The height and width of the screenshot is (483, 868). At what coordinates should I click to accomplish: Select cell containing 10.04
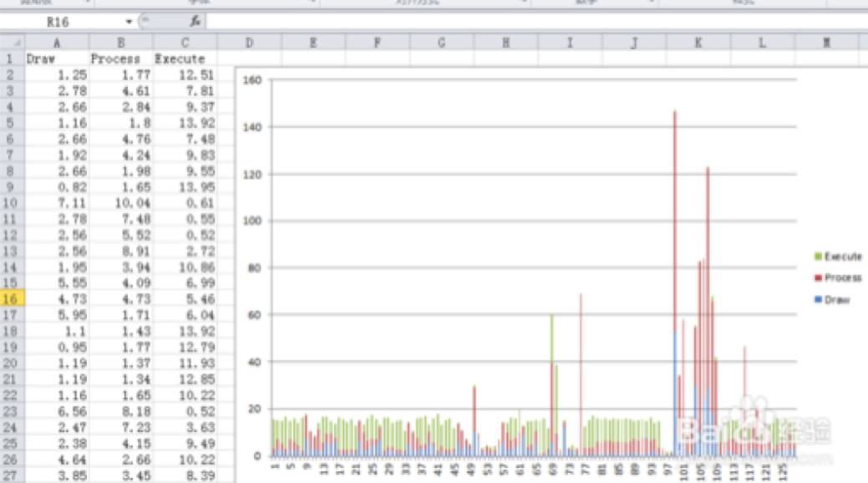(120, 203)
